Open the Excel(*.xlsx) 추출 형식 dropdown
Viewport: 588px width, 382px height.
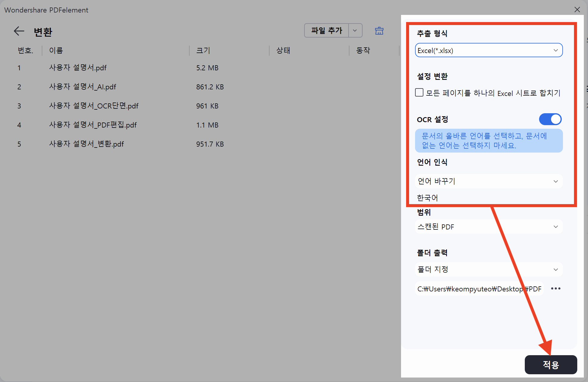coord(488,50)
